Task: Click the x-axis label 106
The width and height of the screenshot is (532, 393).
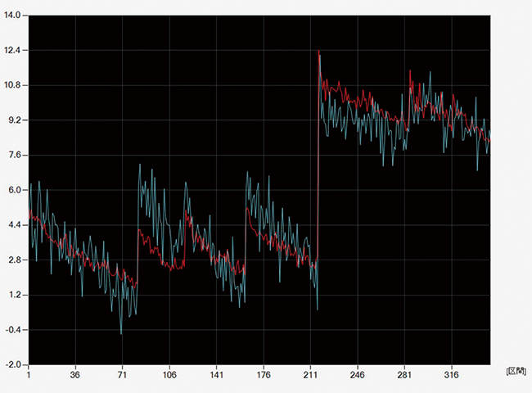Action: tap(169, 375)
